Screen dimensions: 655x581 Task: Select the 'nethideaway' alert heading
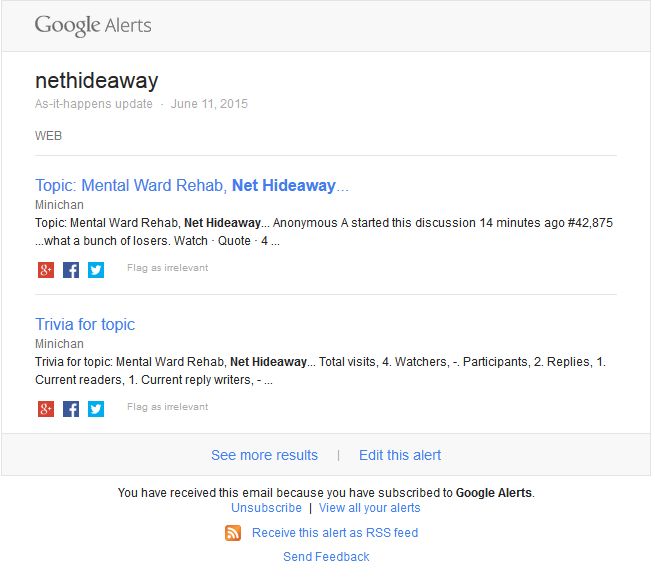coord(97,81)
